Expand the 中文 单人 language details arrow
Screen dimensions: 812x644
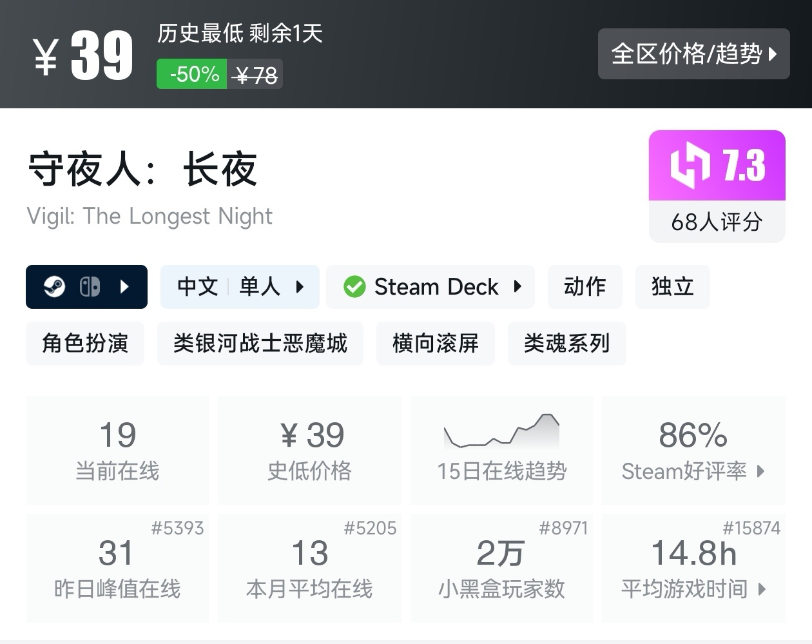[x=300, y=287]
